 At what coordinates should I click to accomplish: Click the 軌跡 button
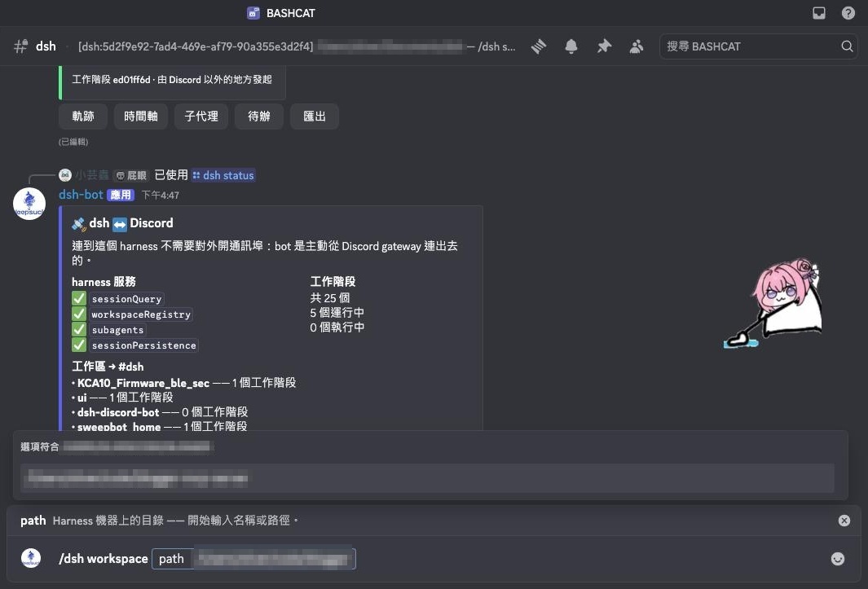pos(83,116)
